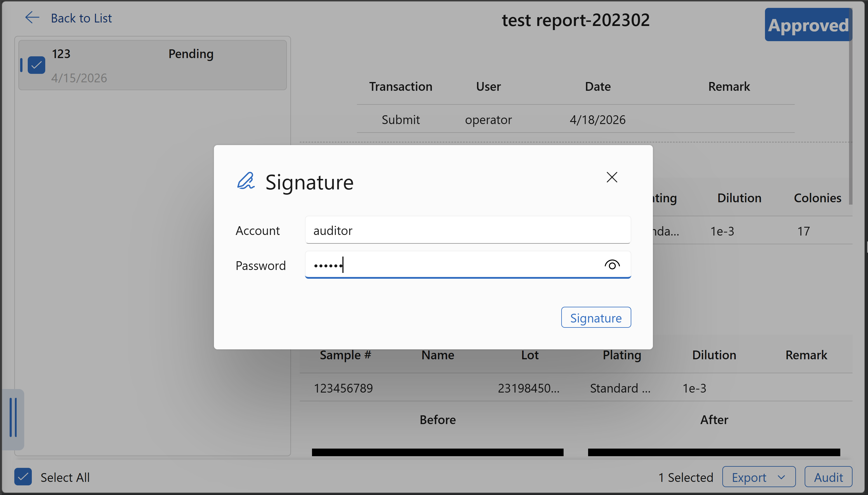This screenshot has height=495, width=868.
Task: Click the test report-202302 title
Action: 576,20
